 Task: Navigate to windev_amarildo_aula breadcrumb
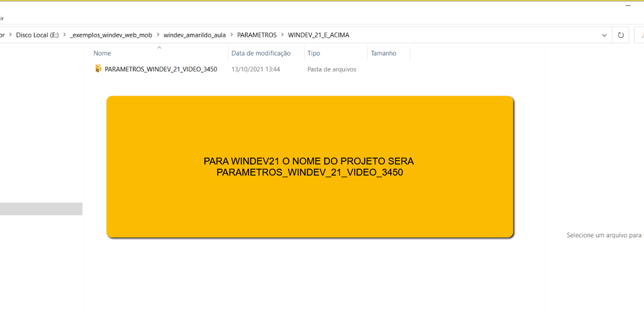click(x=195, y=35)
